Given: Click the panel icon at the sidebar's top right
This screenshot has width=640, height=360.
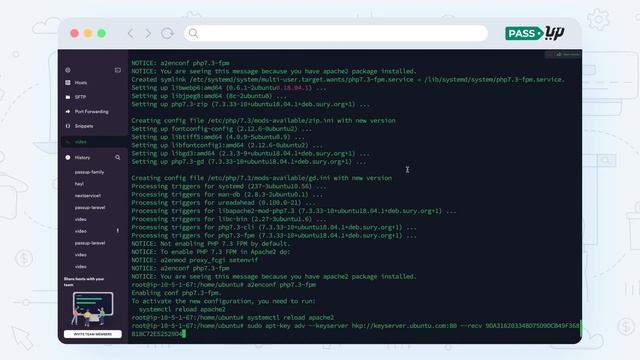Looking at the screenshot, I should coord(118,70).
